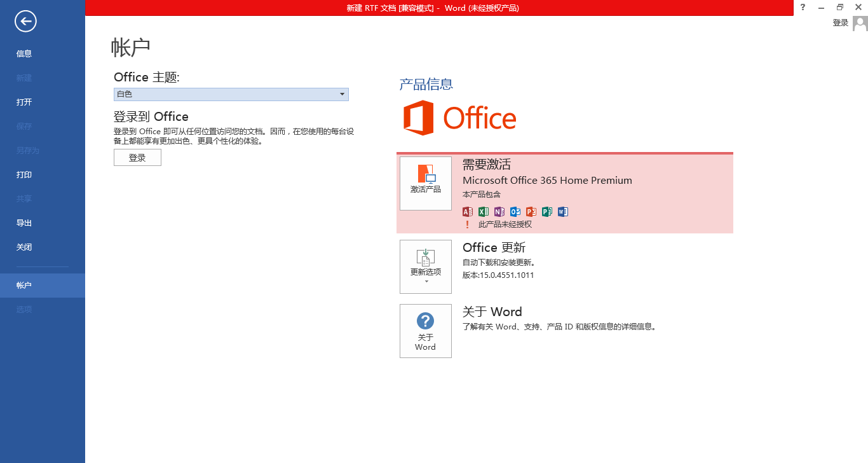Select 信息 in the backstage sidebar
The width and height of the screenshot is (868, 463).
24,54
